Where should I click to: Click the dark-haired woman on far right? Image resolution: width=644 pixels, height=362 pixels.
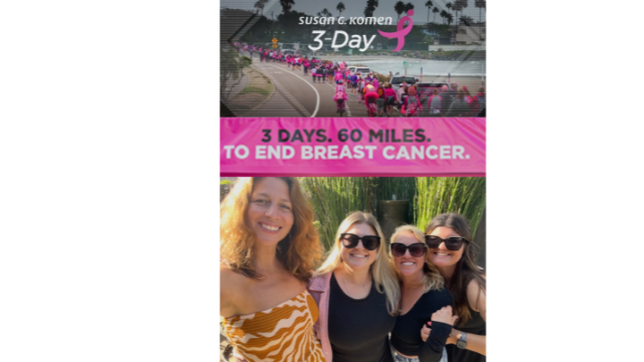(456, 287)
